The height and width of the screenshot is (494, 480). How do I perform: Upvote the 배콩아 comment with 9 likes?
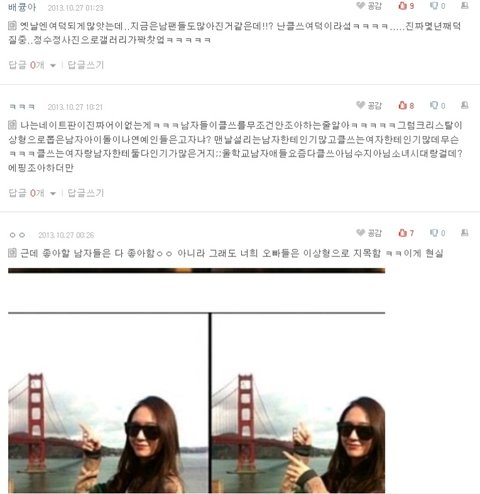406,6
